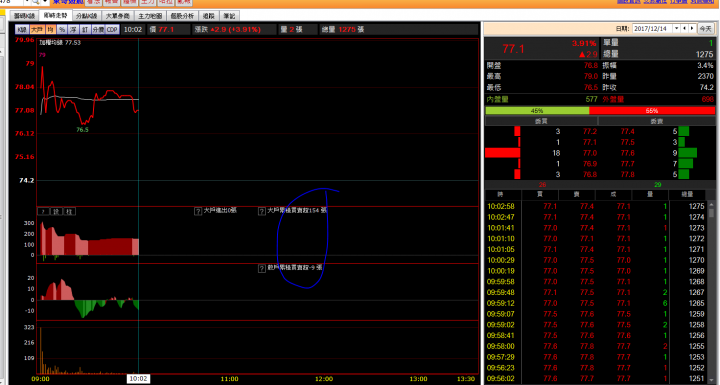
Task: Open the 即時走勢 tab
Action: (x=56, y=16)
